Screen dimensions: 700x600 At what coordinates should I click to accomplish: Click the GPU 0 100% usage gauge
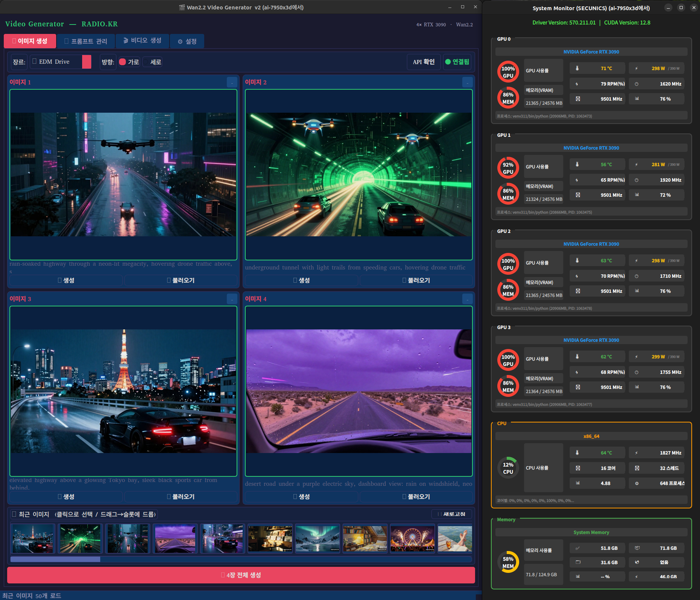(x=508, y=72)
